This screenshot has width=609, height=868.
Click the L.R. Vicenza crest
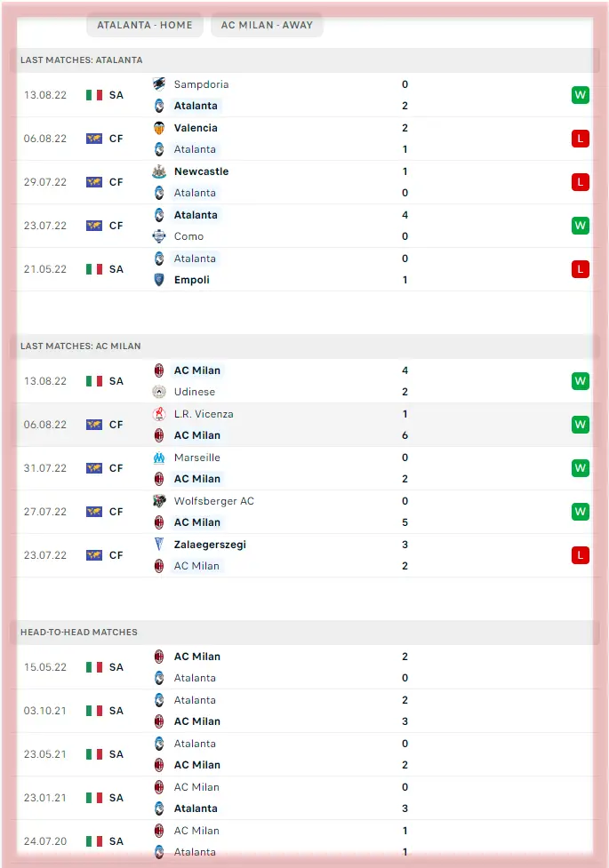coord(159,414)
